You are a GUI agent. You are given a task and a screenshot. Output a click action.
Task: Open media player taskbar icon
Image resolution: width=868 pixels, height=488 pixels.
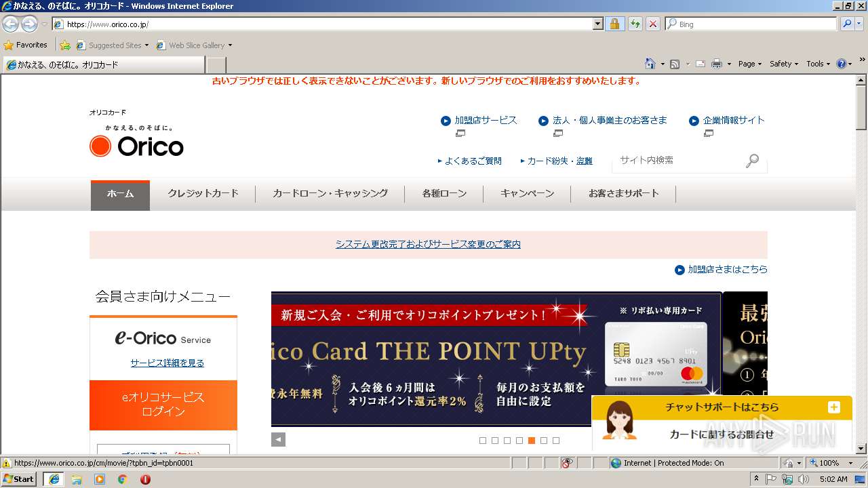(x=100, y=479)
